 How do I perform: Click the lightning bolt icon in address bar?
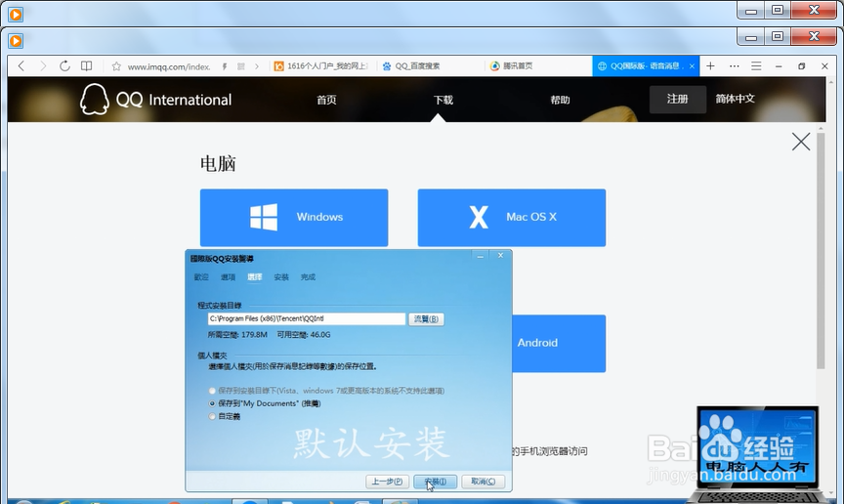coord(225,66)
